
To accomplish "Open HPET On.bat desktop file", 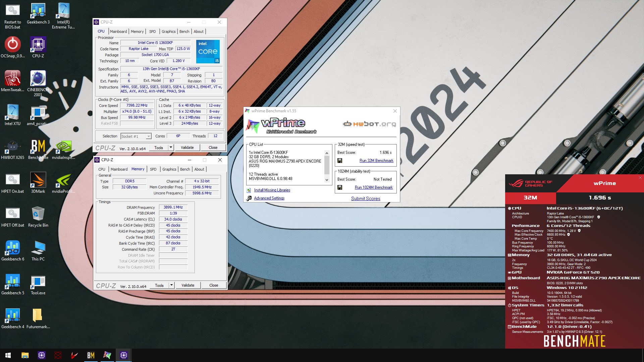I will [x=13, y=183].
